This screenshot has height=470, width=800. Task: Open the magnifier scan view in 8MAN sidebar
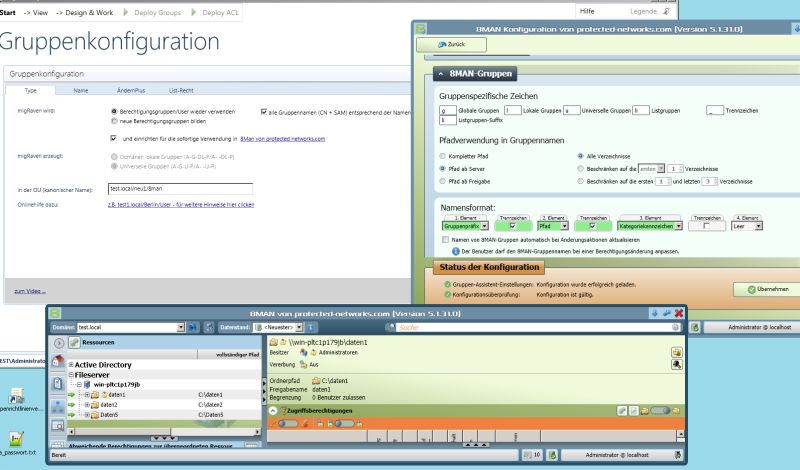[58, 425]
